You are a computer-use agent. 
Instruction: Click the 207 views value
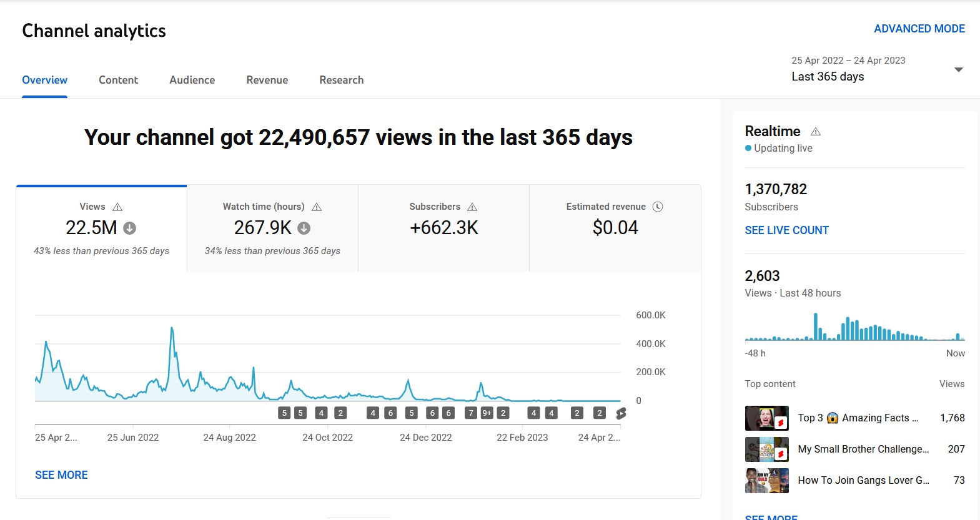point(956,449)
